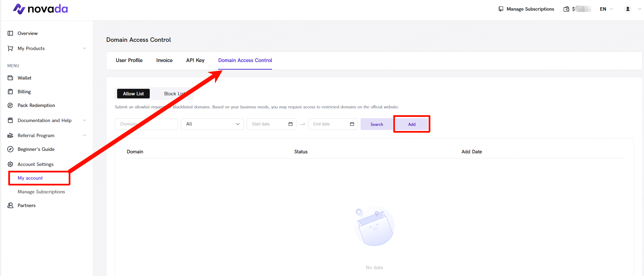The image size is (644, 276).
Task: Click the Novada logo
Action: (40, 9)
